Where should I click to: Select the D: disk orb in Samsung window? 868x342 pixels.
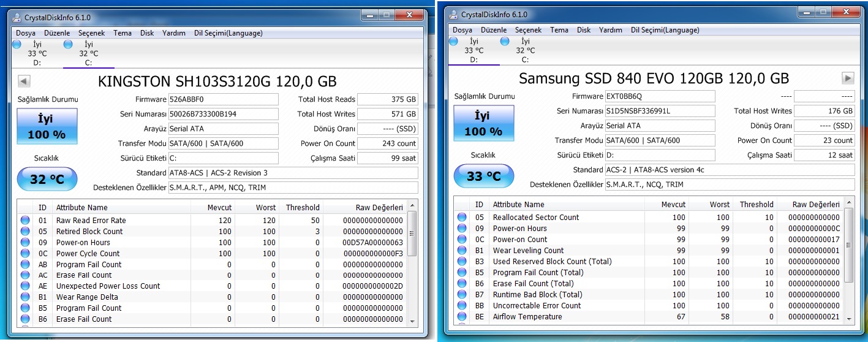[453, 41]
